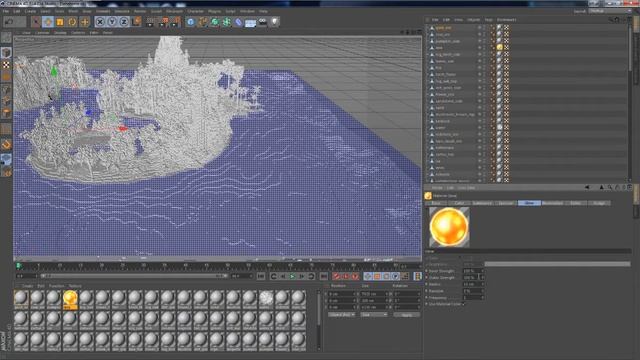Click Make Editable sidebar icon
The height and width of the screenshot is (360, 640).
(6, 38)
